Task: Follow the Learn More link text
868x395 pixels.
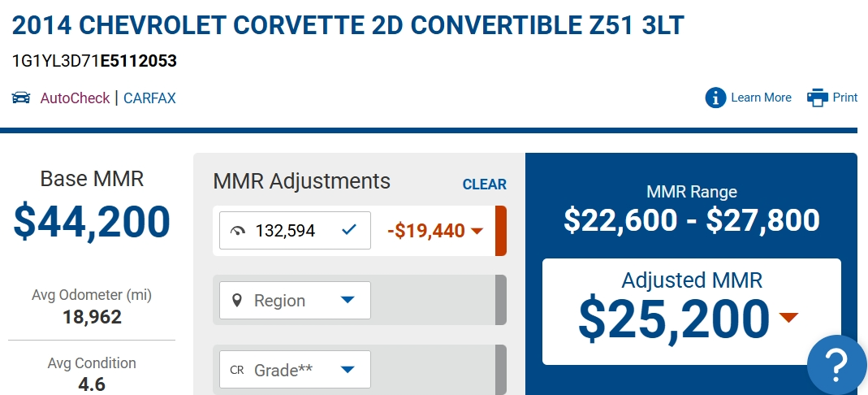Action: (x=761, y=98)
